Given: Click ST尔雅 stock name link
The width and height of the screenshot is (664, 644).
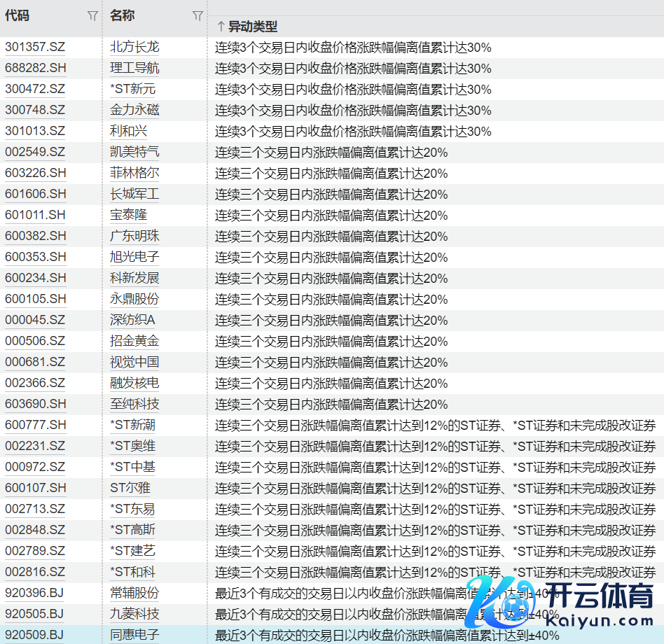Looking at the screenshot, I should point(130,489).
